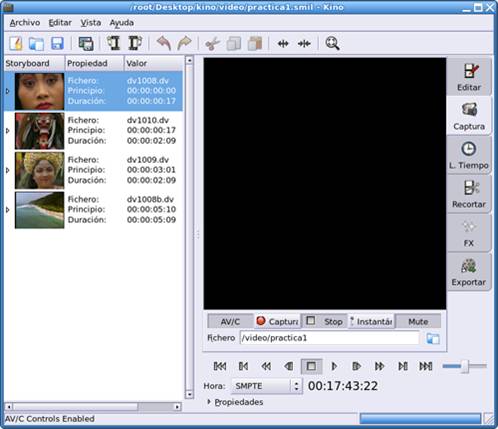Click the folder icon next to Fichero field

click(433, 338)
